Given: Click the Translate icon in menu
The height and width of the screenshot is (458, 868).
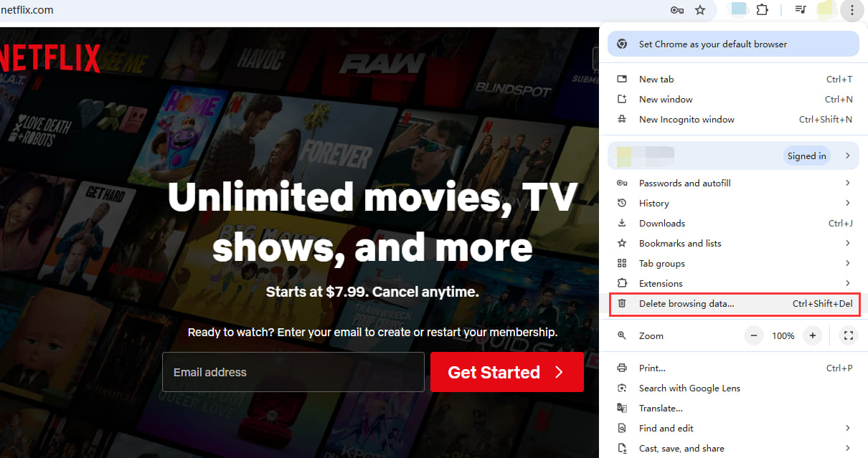Looking at the screenshot, I should pos(623,409).
